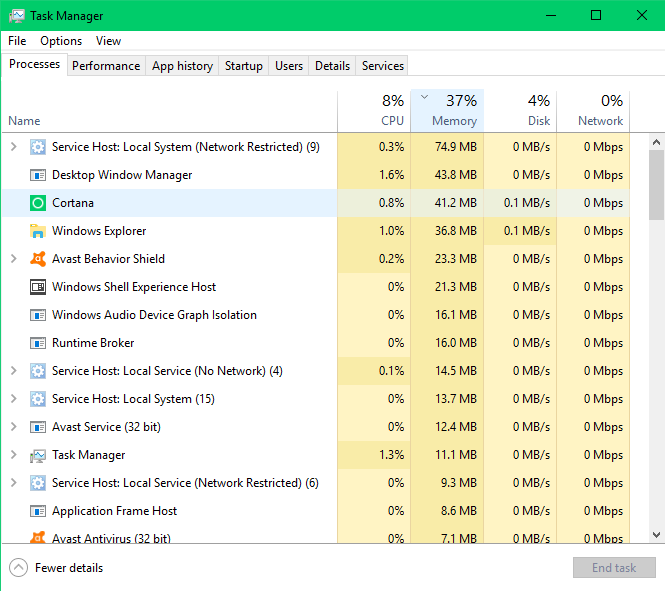Select Windows Audio Device Graph Isolation name
This screenshot has width=665, height=591.
click(x=154, y=315)
